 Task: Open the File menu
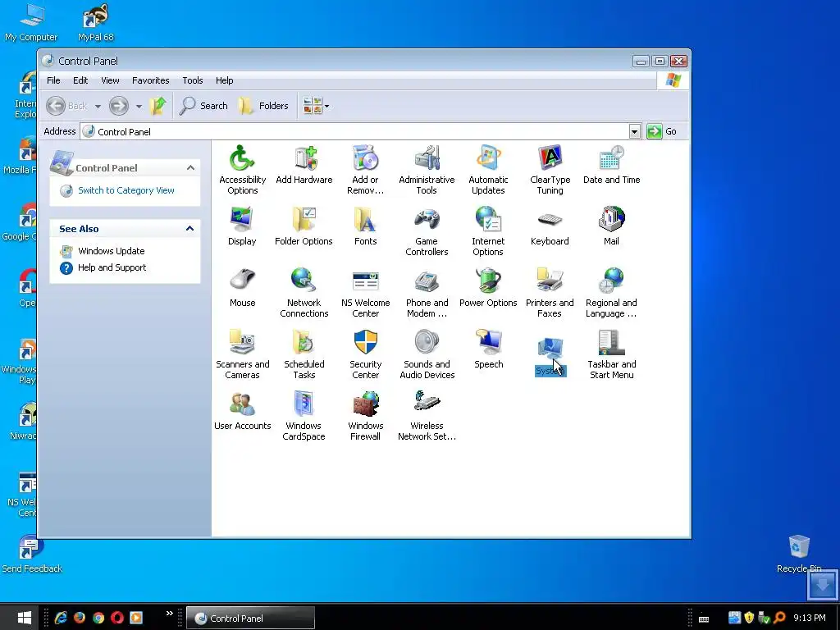(x=53, y=80)
